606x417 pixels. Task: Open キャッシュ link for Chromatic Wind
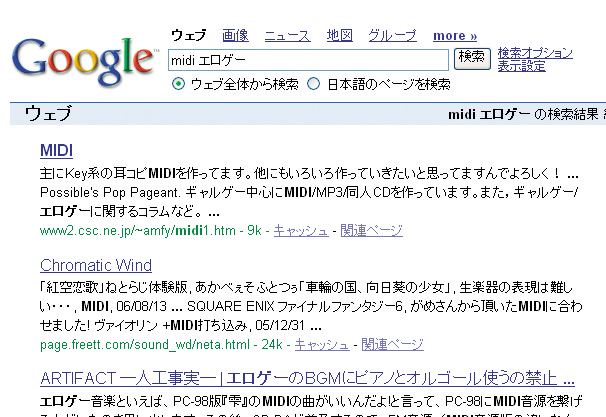coord(322,344)
